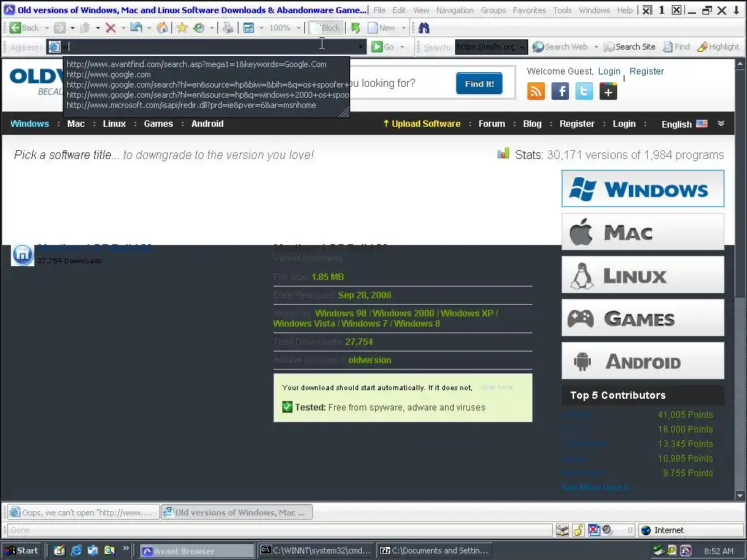Click the Find toolbar button
Image resolution: width=747 pixels, height=560 pixels.
coord(676,47)
